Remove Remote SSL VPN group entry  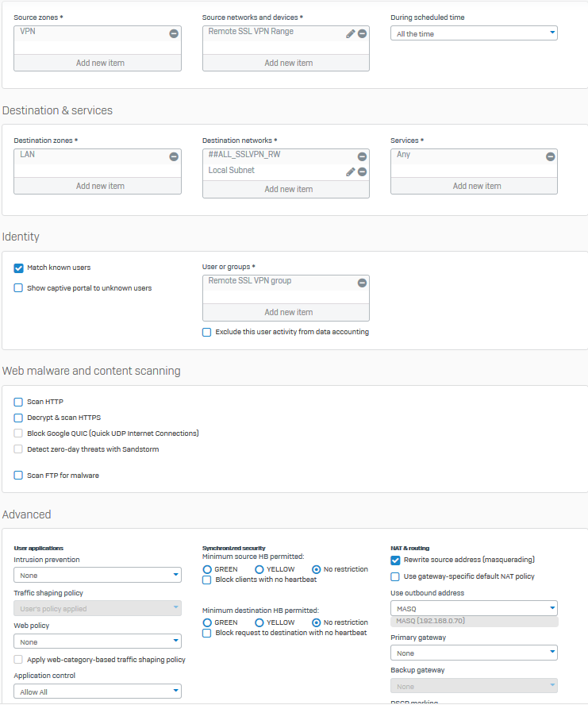[x=362, y=283]
